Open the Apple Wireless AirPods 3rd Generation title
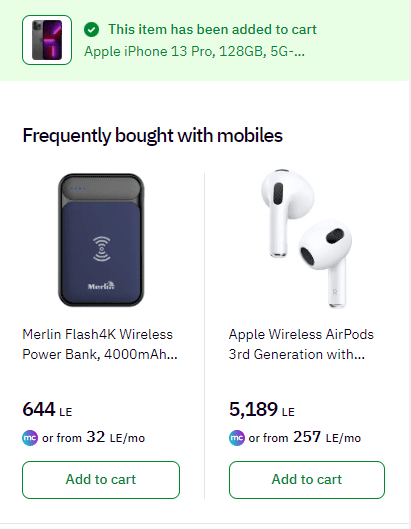Image resolution: width=411 pixels, height=529 pixels. click(301, 344)
